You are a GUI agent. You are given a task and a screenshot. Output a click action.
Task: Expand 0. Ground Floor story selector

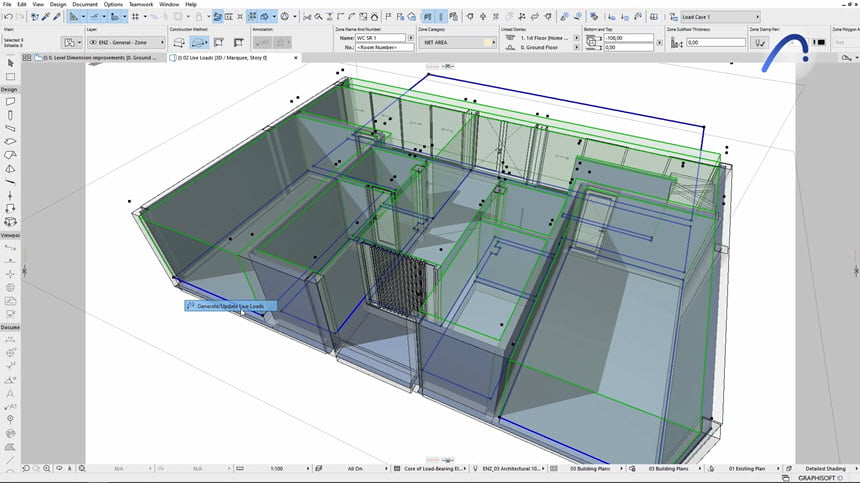[576, 48]
